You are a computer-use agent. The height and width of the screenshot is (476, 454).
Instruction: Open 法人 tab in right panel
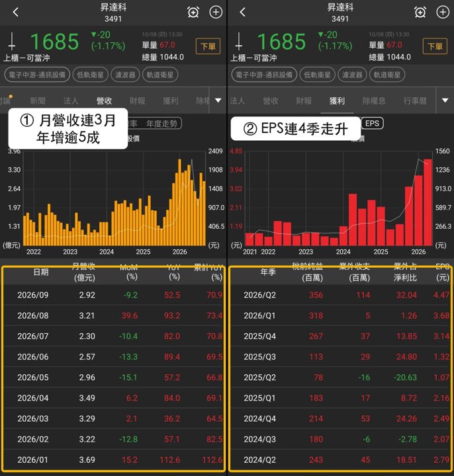[238, 100]
